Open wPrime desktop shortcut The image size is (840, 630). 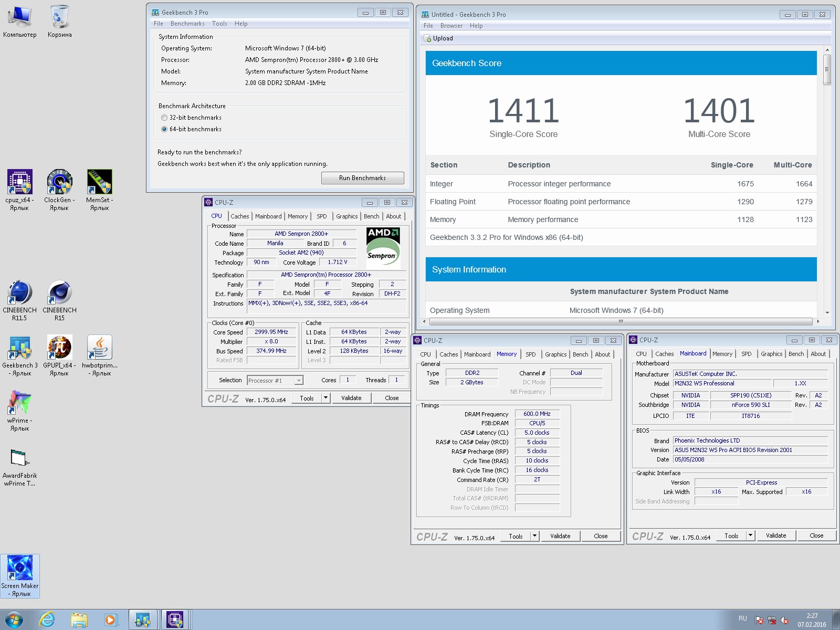(19, 411)
